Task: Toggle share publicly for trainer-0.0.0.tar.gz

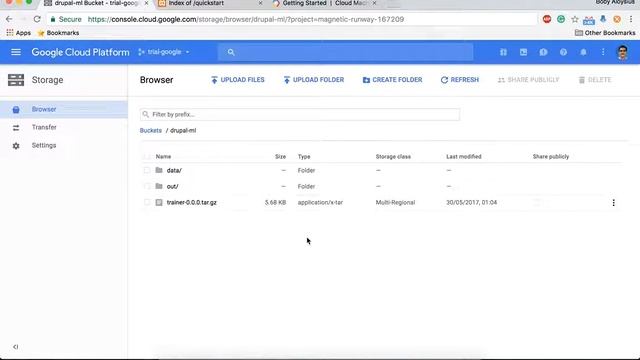Action: 538,202
